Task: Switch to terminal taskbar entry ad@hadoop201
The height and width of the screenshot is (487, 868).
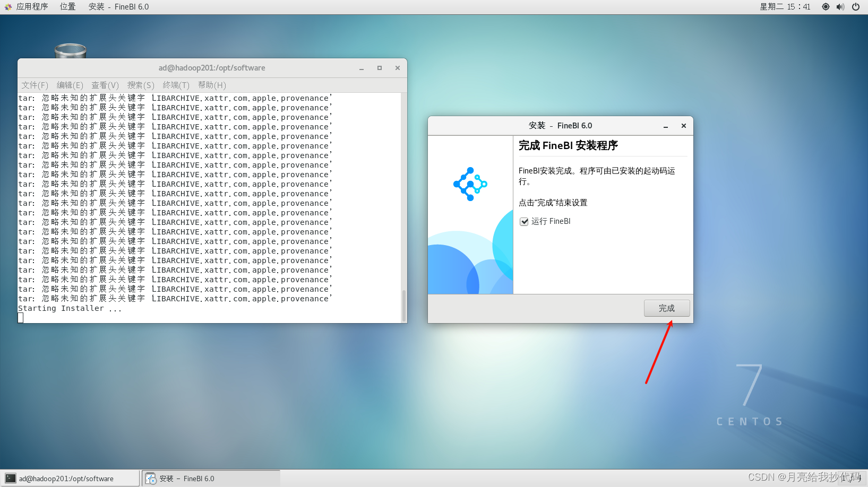Action: pyautogui.click(x=71, y=479)
